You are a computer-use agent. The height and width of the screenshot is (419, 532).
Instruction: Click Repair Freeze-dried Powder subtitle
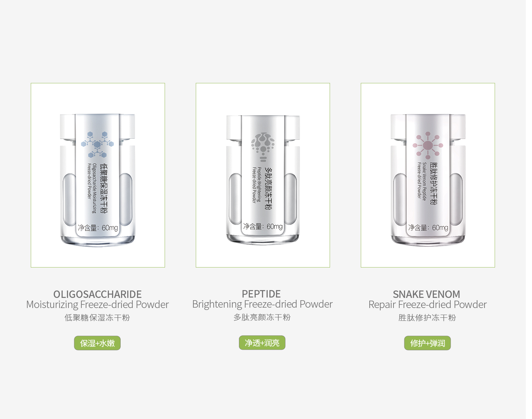pyautogui.click(x=427, y=305)
